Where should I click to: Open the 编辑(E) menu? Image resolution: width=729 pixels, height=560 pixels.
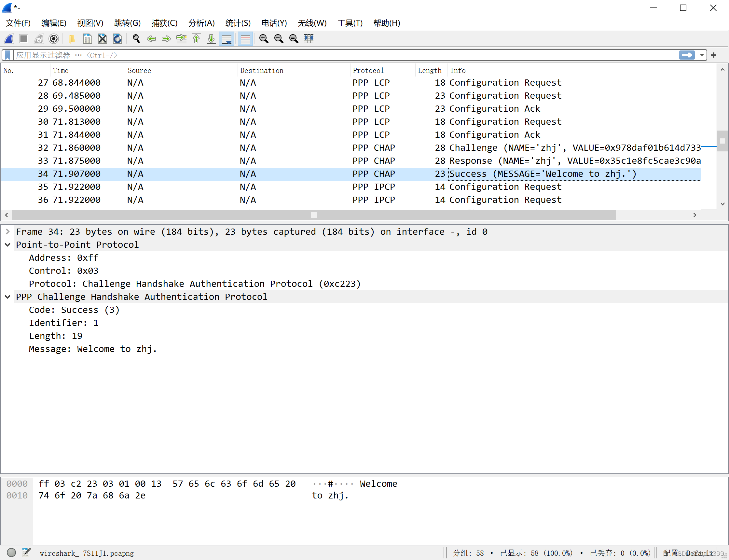(54, 23)
